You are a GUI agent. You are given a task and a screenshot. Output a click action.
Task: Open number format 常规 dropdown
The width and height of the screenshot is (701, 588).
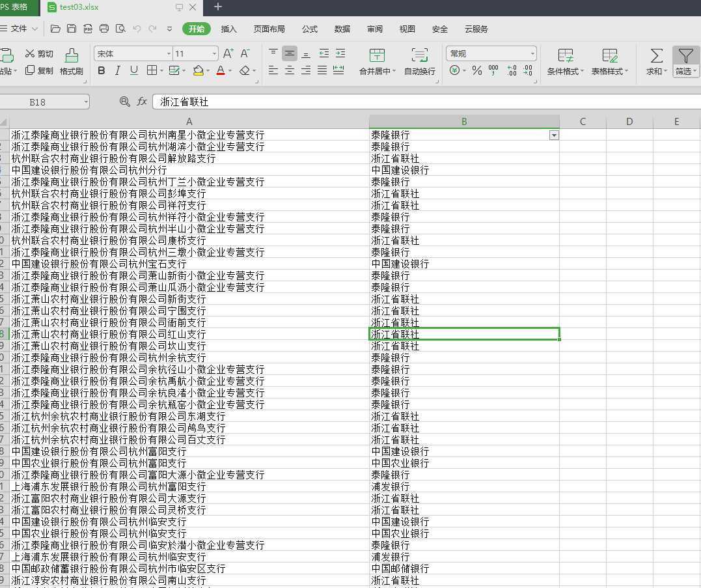coord(532,53)
